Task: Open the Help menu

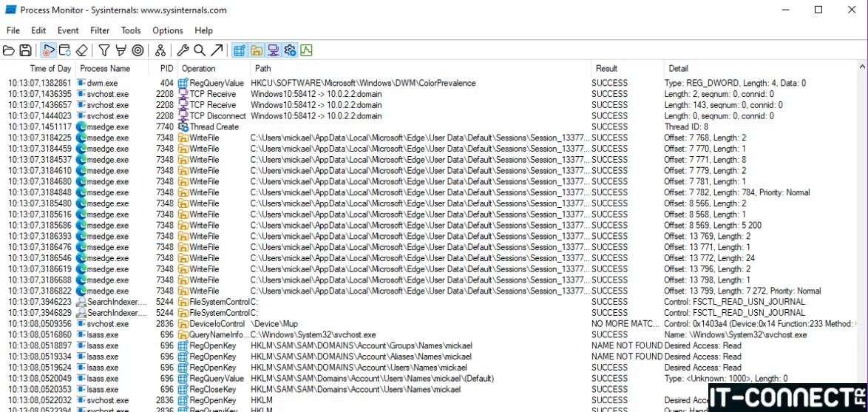Action: [x=204, y=30]
